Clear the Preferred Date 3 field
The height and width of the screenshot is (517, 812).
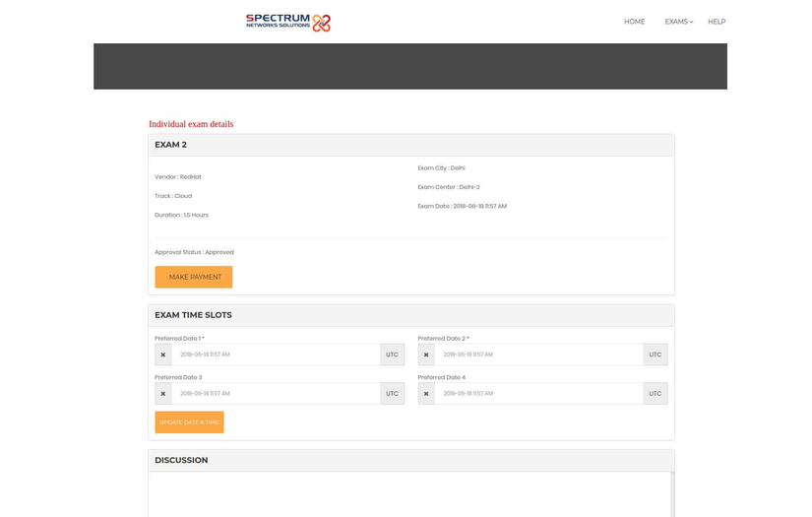click(x=163, y=394)
